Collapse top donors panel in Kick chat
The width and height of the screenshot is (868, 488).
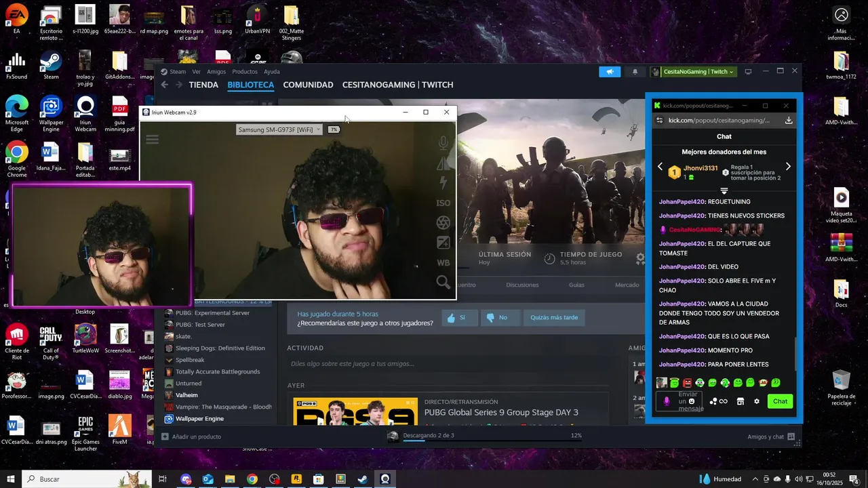coord(724,190)
